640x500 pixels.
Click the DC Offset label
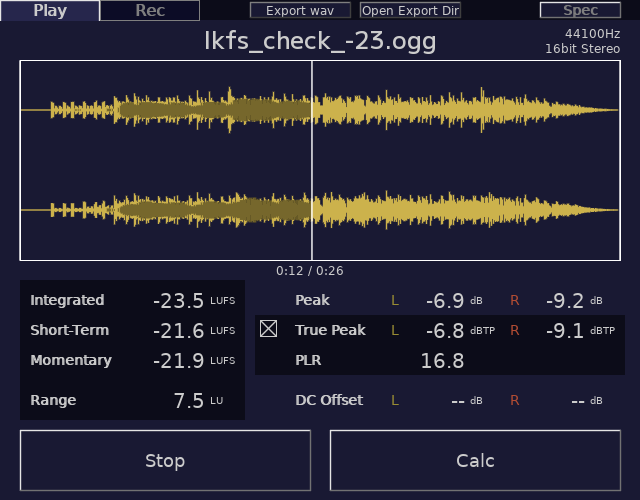(x=329, y=400)
